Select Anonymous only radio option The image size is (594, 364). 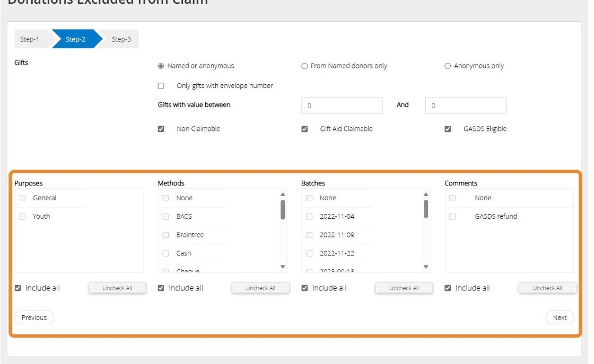(x=448, y=66)
